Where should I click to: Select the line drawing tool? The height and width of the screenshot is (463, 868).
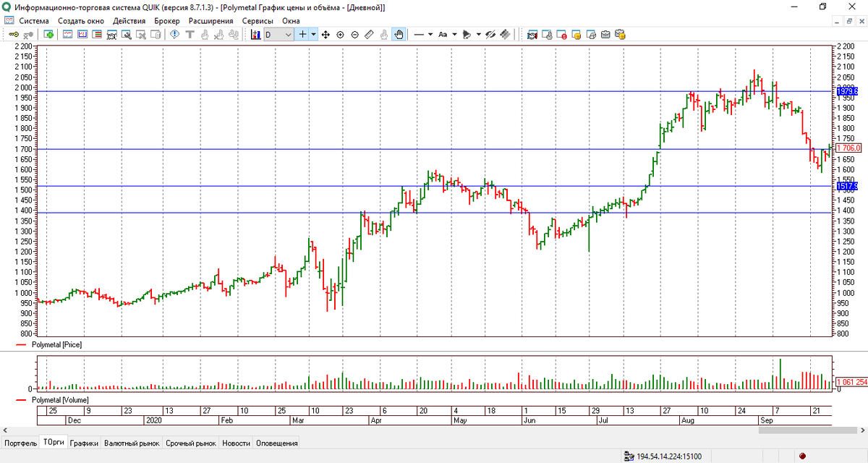418,34
